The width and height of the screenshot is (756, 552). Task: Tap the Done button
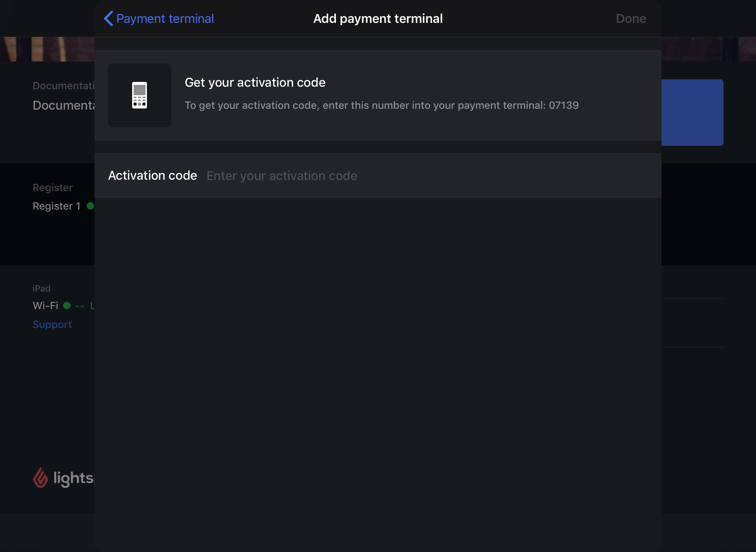[631, 18]
